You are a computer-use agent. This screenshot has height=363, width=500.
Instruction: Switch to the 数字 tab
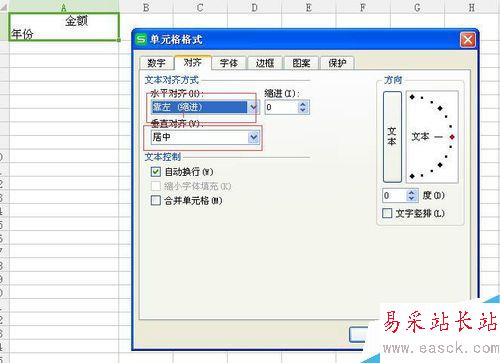click(156, 63)
